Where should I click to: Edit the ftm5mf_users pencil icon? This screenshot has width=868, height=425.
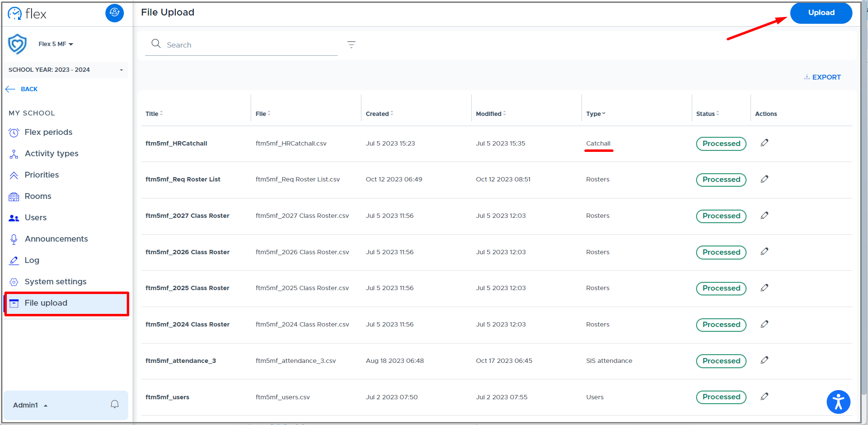point(765,396)
